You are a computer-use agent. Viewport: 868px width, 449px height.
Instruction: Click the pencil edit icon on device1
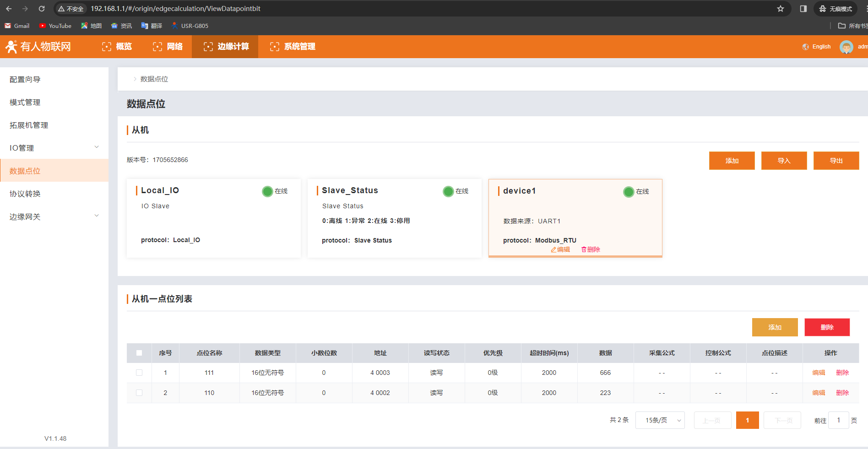point(553,249)
